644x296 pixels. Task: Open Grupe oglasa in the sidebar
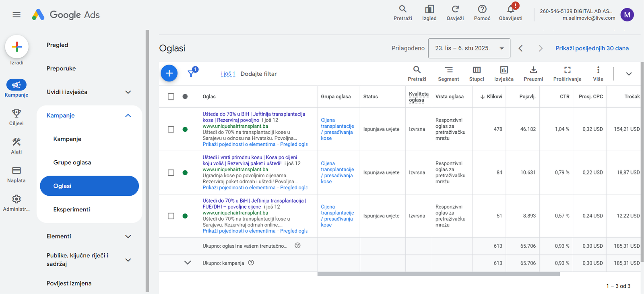[72, 162]
